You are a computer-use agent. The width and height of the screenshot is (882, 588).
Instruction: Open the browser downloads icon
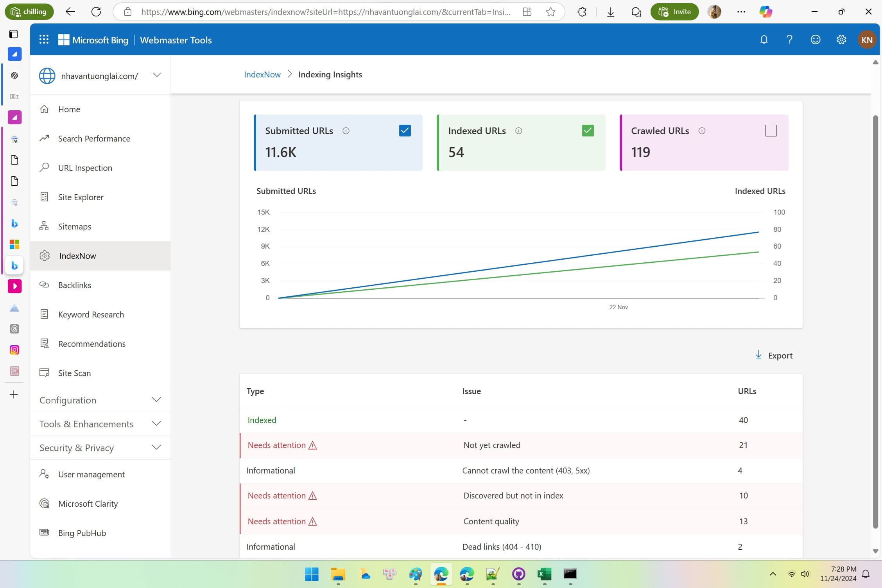coord(610,12)
